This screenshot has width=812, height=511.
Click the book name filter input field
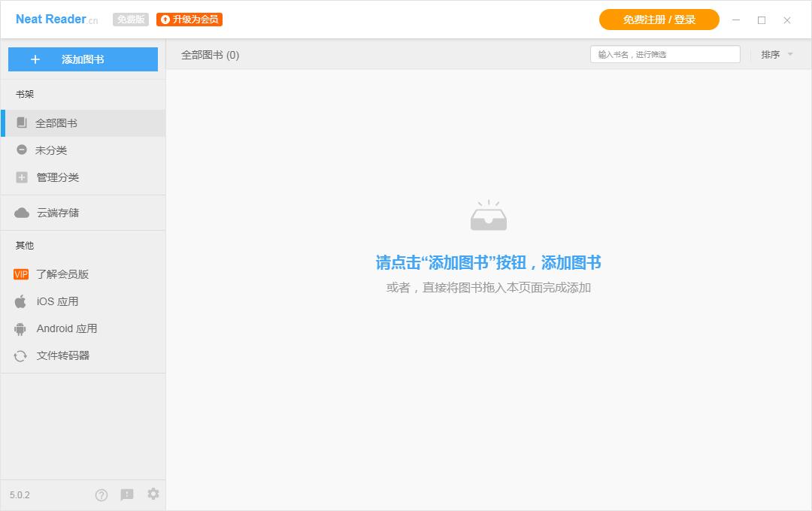point(664,54)
